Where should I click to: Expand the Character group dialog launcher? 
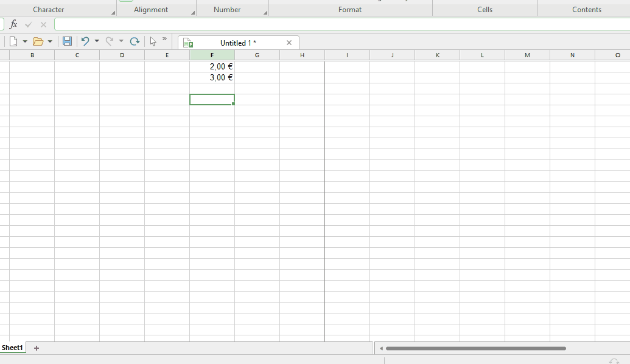click(x=113, y=13)
